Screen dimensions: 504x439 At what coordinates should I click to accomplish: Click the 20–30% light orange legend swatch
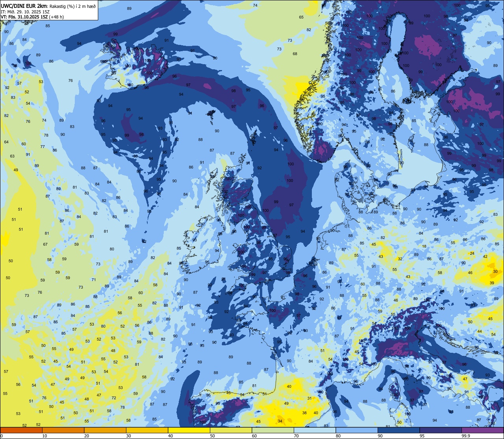coord(105,430)
